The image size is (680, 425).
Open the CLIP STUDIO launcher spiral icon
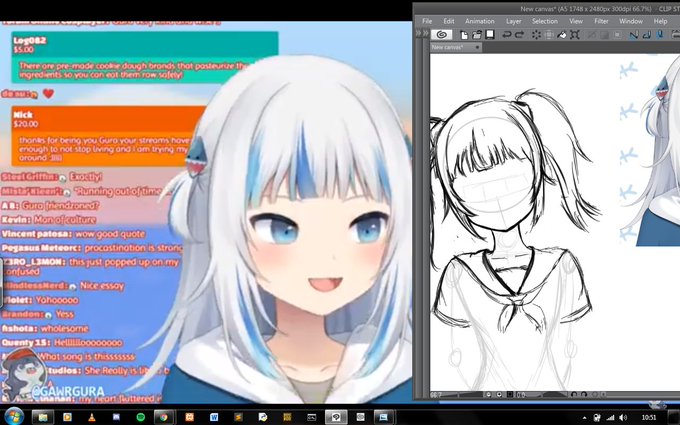click(441, 35)
